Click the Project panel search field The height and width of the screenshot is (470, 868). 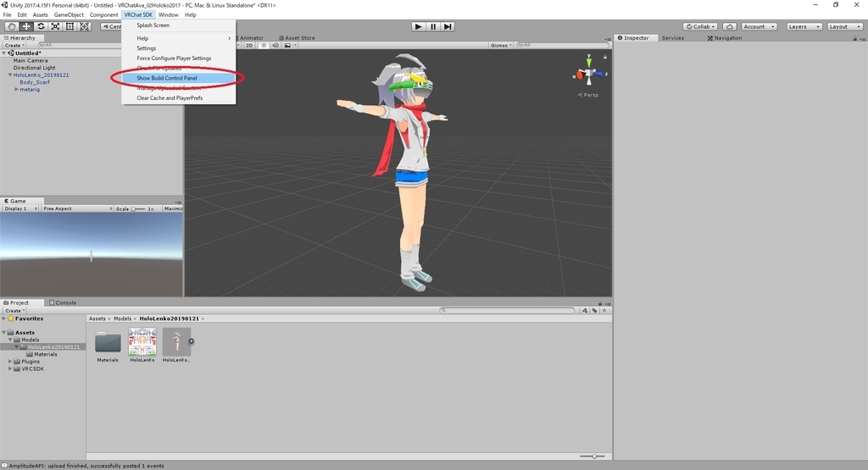pos(508,310)
